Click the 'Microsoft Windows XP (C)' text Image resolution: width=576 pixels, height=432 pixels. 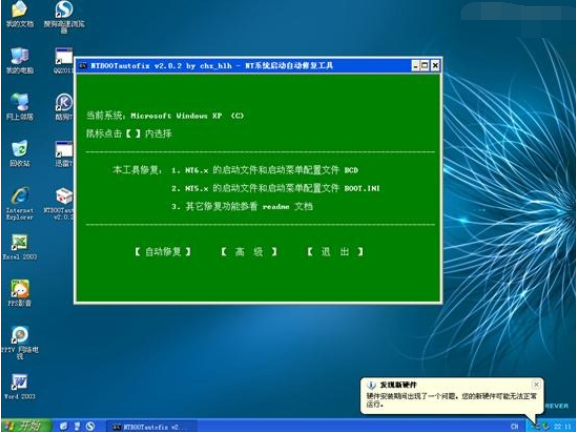(x=187, y=116)
